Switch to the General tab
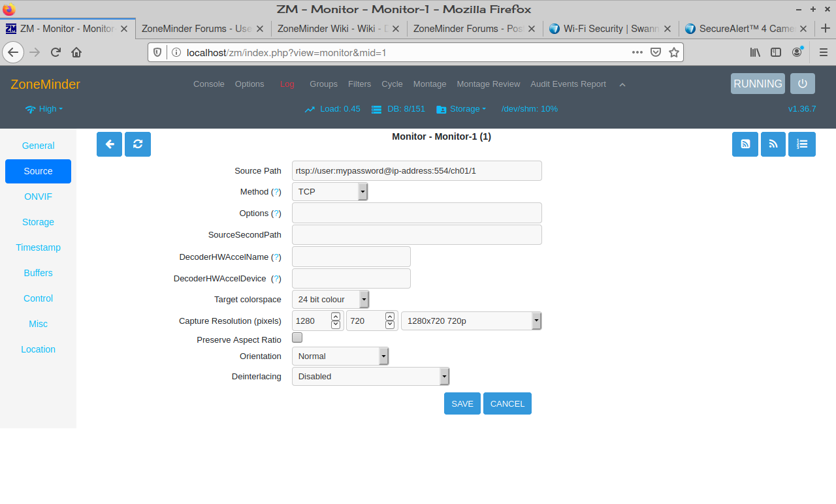The width and height of the screenshot is (836, 504). 38,146
